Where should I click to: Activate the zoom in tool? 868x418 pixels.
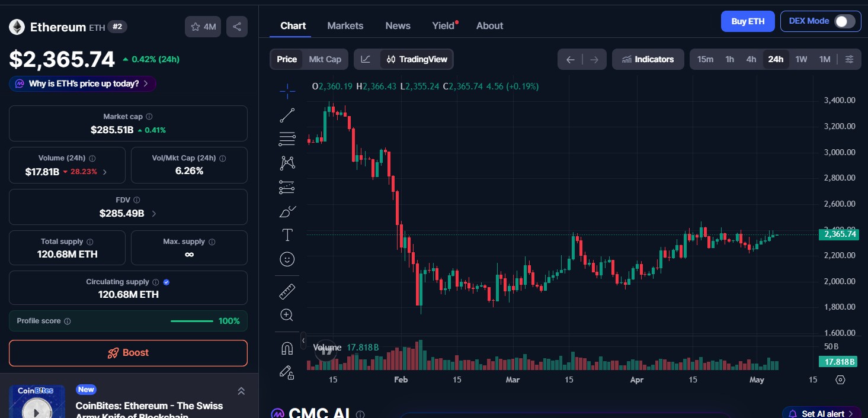[287, 315]
